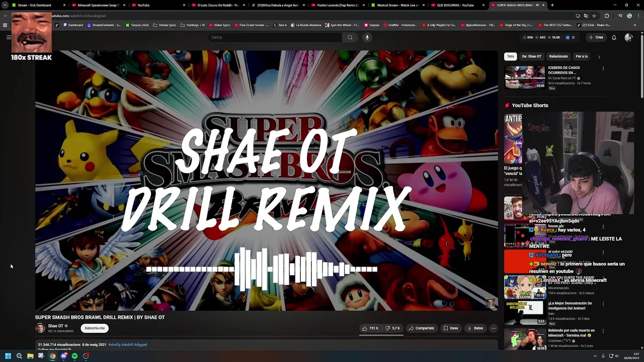Click the miniplayer icon on video corner

pos(490,302)
